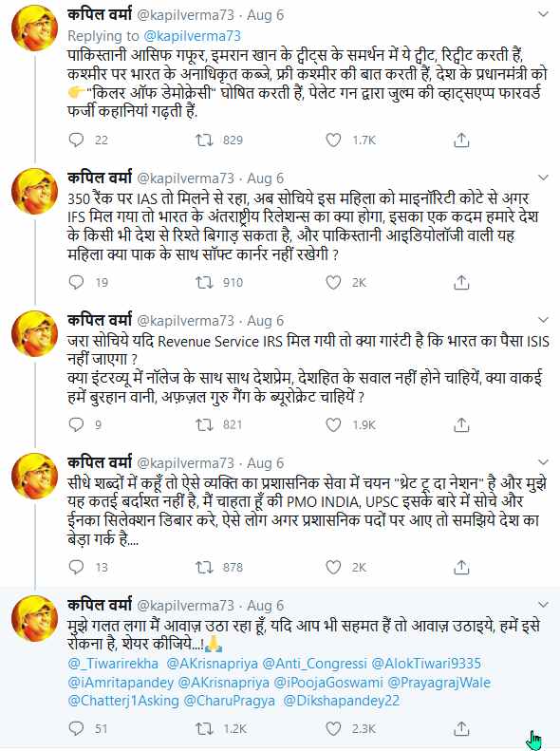
Task: Expand the chevron menu on the 350 rank tweet
Action: click(x=543, y=178)
